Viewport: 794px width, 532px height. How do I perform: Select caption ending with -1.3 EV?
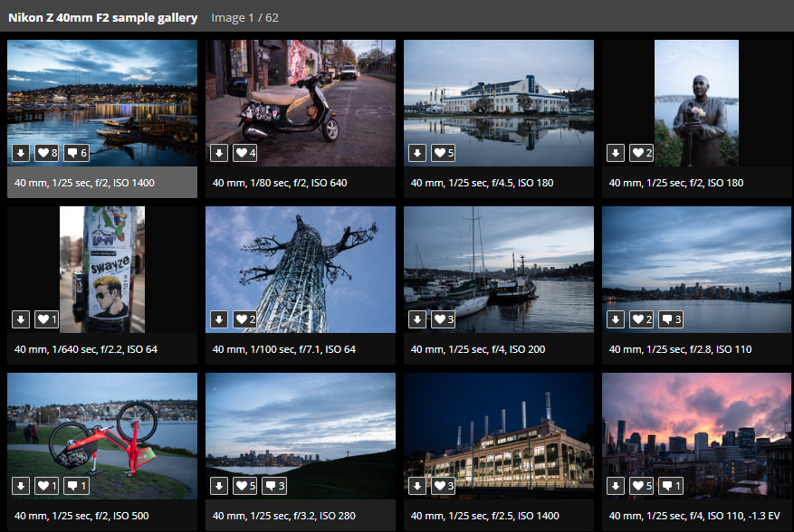694,516
